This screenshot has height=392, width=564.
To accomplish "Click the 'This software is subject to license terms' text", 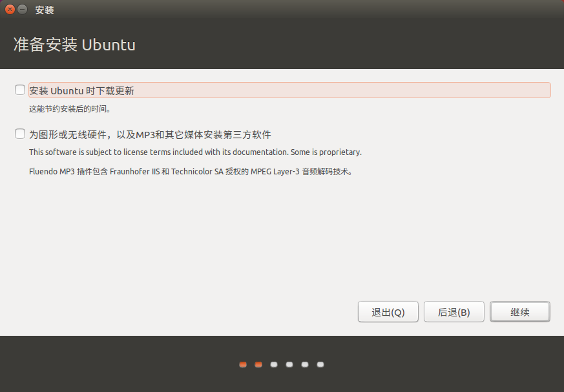I will [x=195, y=152].
